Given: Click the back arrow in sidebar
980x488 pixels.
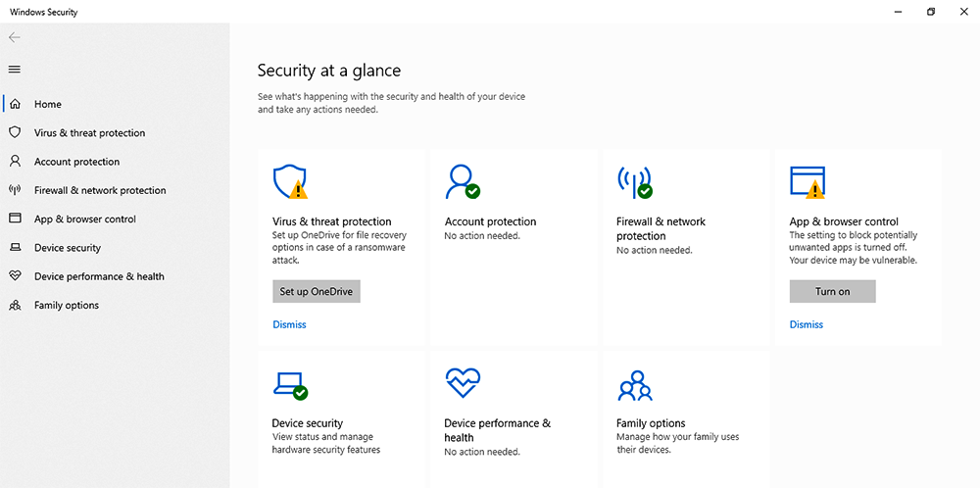Looking at the screenshot, I should [x=15, y=37].
